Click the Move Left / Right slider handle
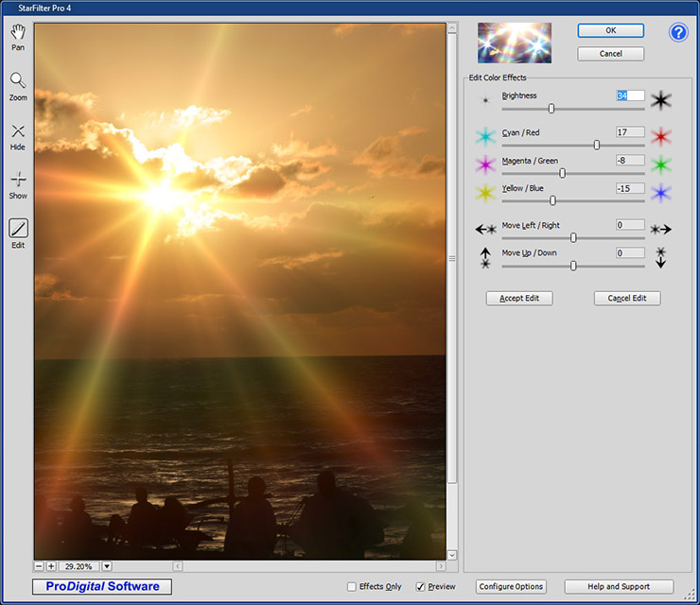This screenshot has width=700, height=605. point(573,238)
